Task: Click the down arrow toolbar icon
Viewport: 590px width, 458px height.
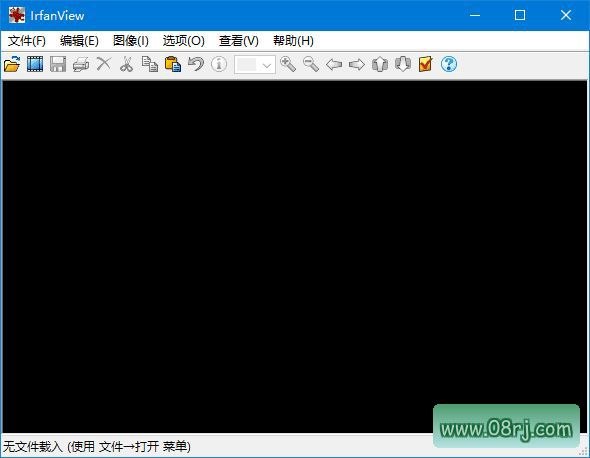Action: click(x=403, y=64)
